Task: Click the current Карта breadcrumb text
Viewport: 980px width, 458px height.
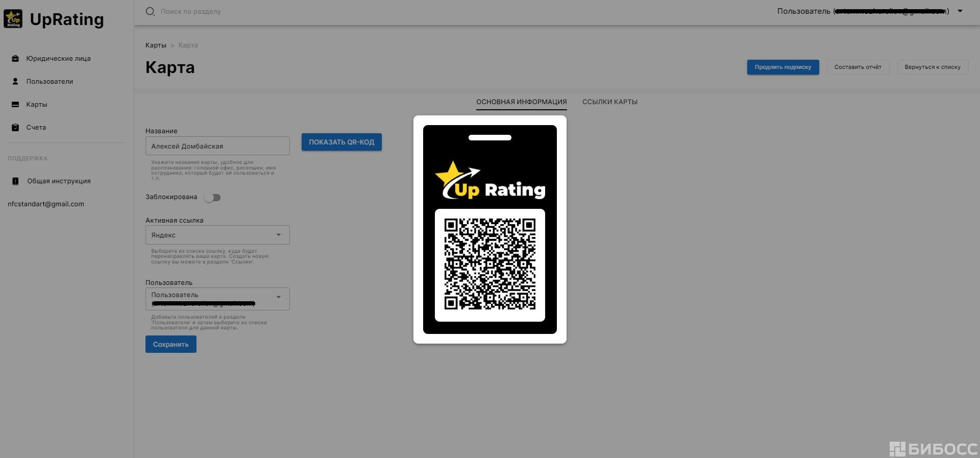Action: [x=188, y=45]
